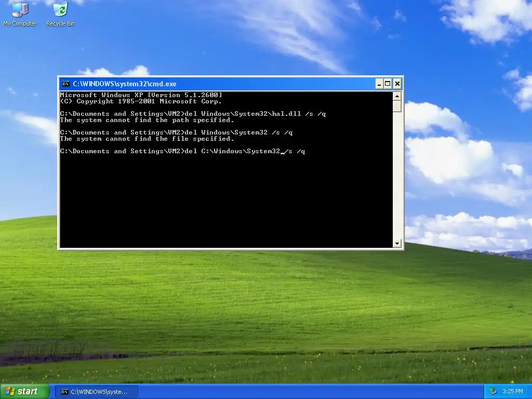Open the Start menu

[24, 392]
